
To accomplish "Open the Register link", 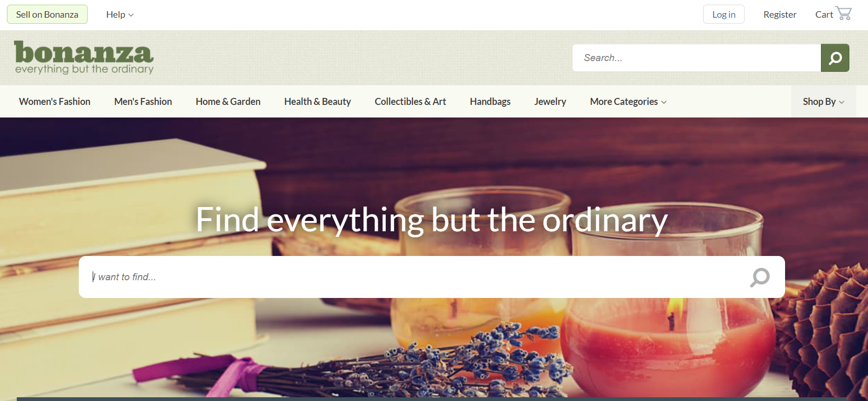I will point(780,14).
